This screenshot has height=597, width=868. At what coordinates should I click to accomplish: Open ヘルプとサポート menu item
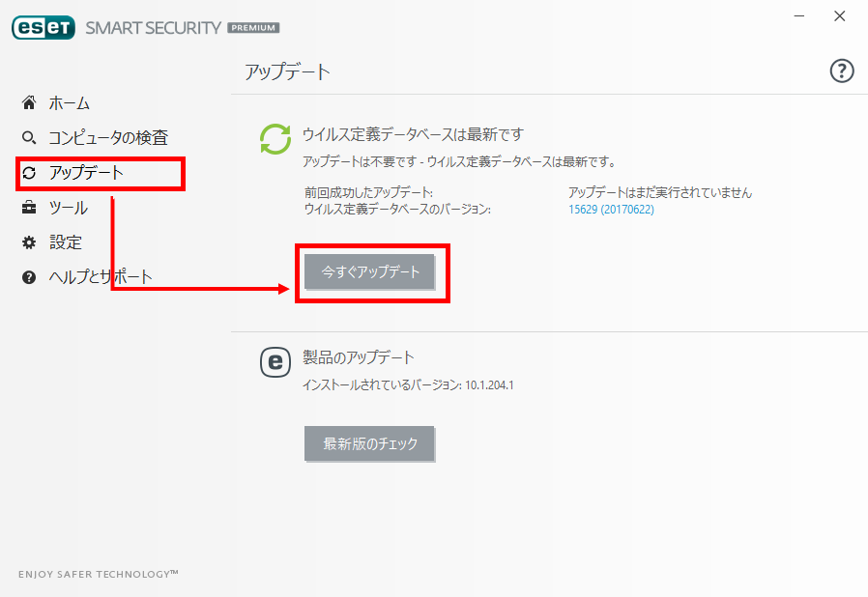point(101,277)
